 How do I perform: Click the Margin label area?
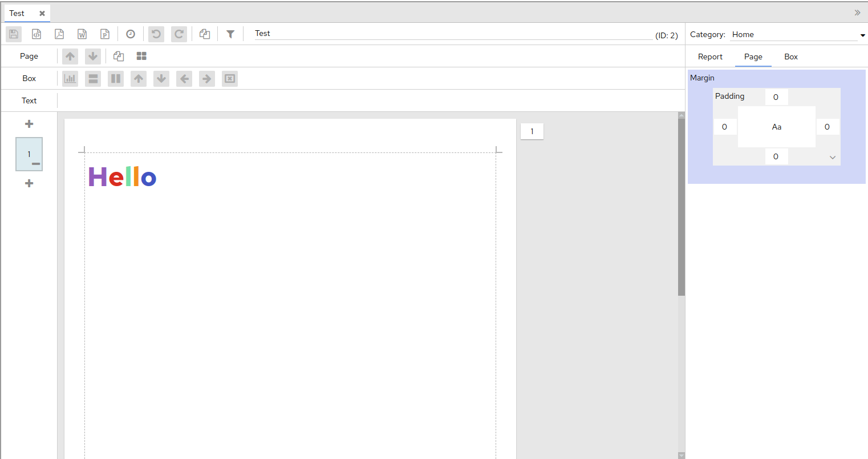702,78
